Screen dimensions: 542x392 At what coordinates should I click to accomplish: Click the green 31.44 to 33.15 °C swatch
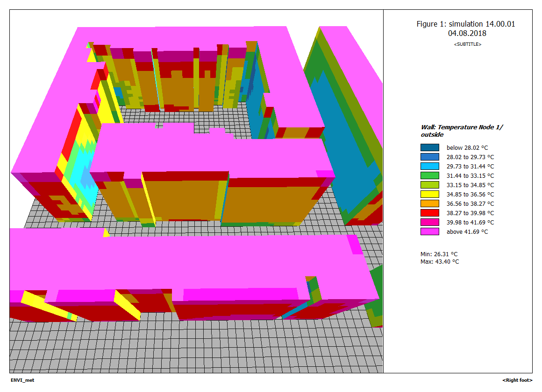(x=430, y=175)
